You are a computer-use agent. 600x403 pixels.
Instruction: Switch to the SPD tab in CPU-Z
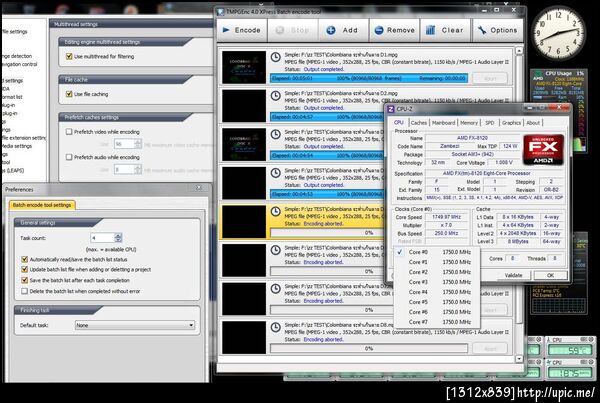pos(490,123)
